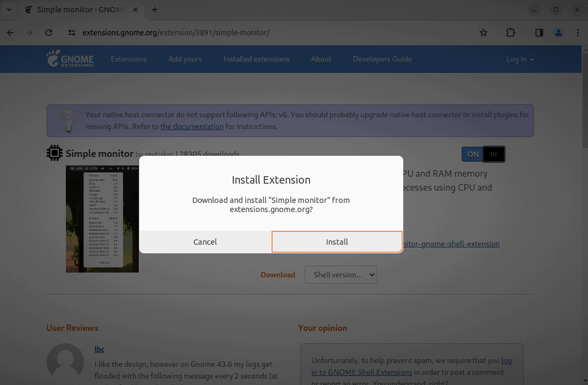588x385 pixels.
Task: Confirm with the Install button
Action: (x=337, y=242)
